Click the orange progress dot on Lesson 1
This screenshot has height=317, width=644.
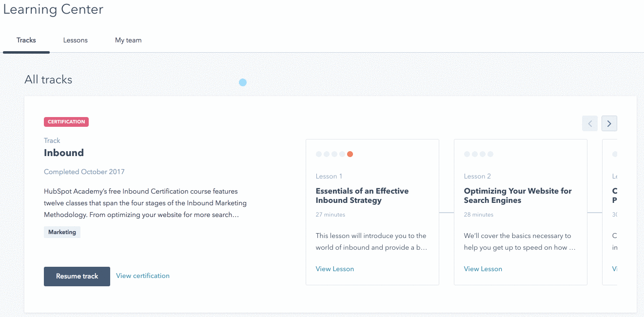coord(350,154)
